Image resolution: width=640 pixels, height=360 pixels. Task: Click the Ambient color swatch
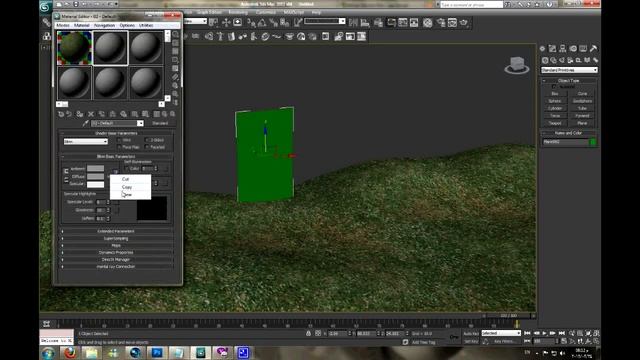pyautogui.click(x=96, y=169)
